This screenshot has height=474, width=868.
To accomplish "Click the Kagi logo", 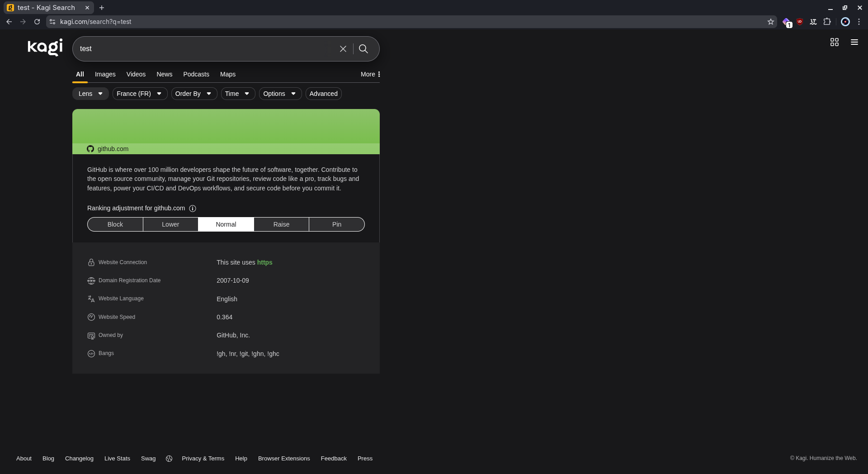I will point(45,47).
